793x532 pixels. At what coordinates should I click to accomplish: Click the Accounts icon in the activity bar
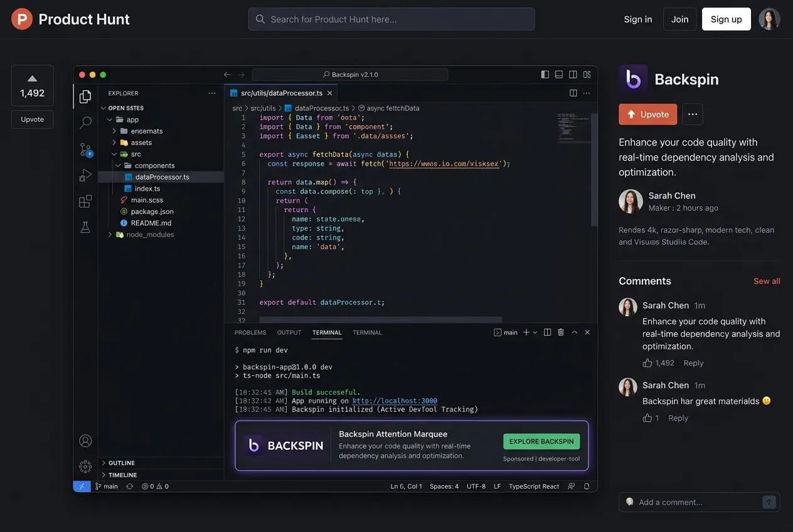[x=85, y=440]
